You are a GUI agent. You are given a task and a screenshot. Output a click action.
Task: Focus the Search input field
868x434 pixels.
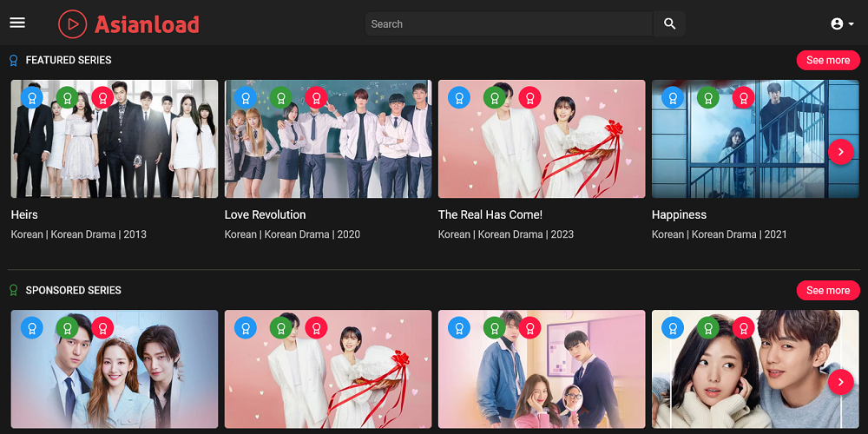508,23
